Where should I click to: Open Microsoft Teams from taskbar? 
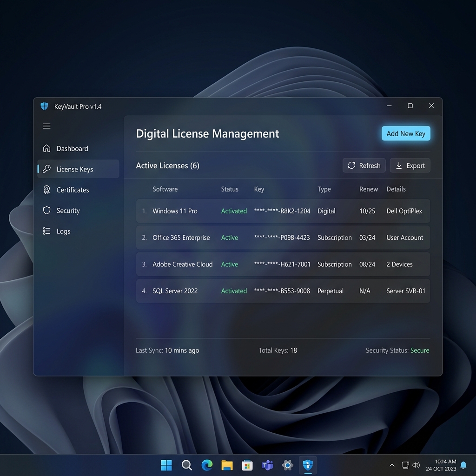click(267, 465)
